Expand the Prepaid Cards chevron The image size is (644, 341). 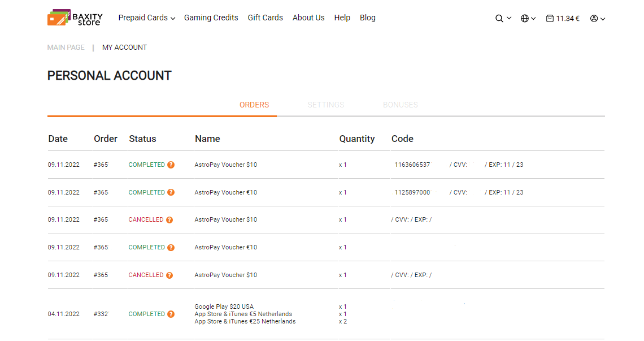point(173,19)
